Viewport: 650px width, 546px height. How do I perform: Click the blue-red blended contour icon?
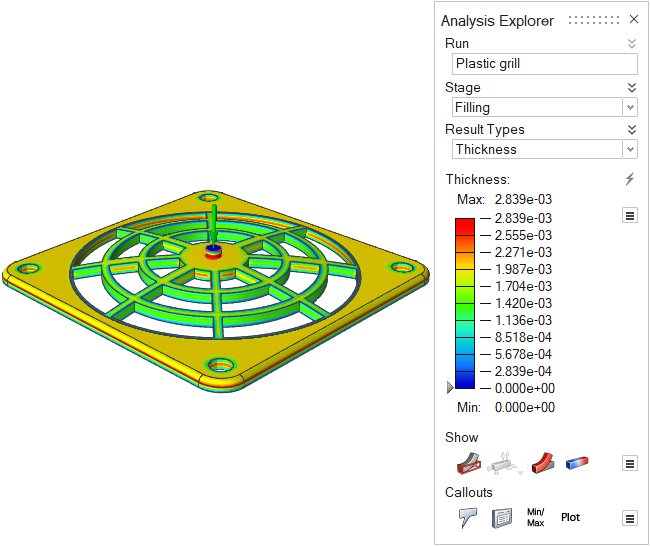pyautogui.click(x=578, y=463)
